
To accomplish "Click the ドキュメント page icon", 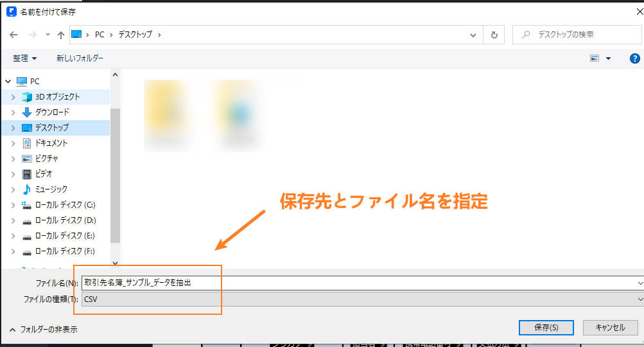I will (x=27, y=143).
